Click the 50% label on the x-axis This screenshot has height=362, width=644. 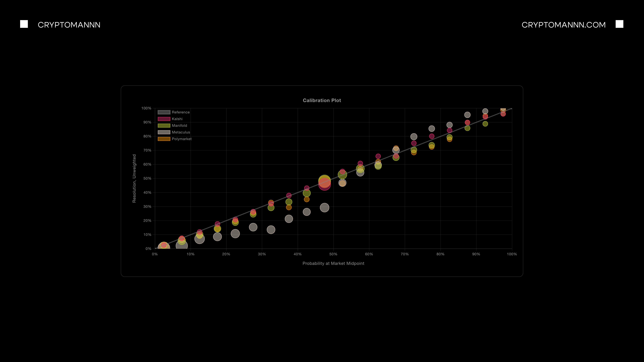tap(333, 254)
